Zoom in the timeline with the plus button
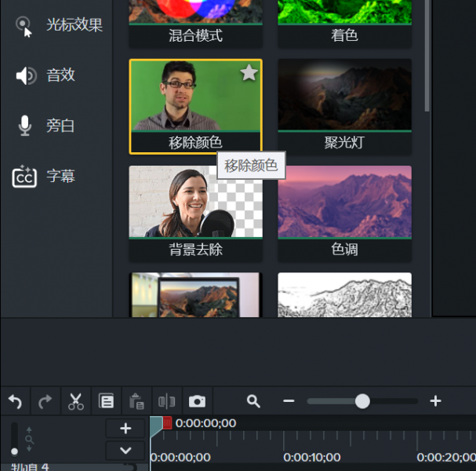This screenshot has width=476, height=471. click(436, 401)
